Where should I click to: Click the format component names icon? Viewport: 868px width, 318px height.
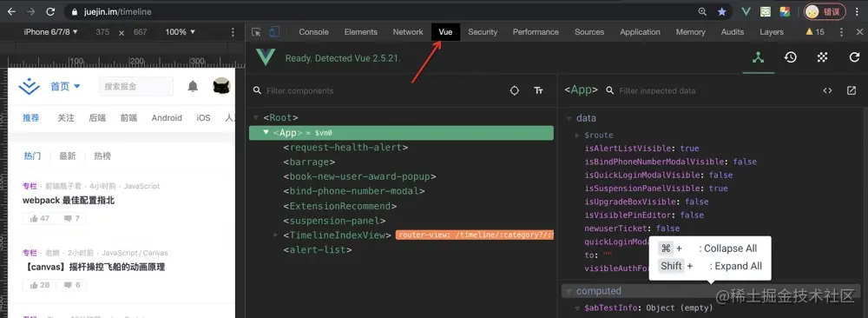coord(539,90)
